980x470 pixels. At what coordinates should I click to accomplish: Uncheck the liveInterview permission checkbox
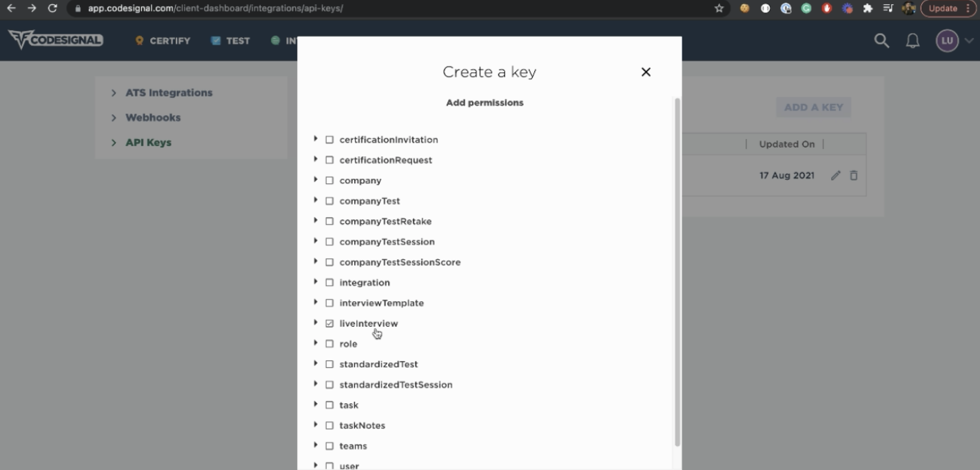point(329,323)
